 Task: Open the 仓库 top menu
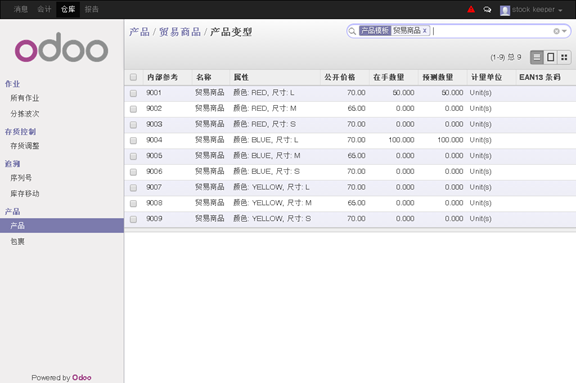click(68, 9)
